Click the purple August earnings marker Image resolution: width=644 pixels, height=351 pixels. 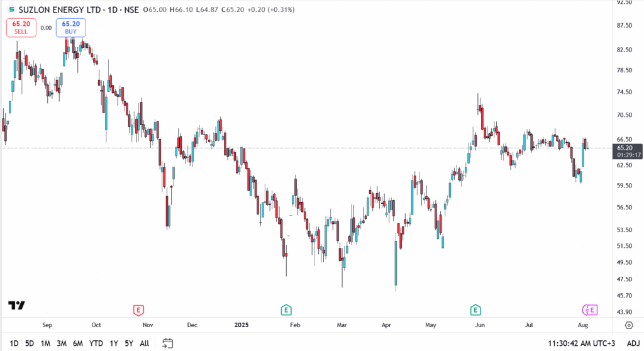[590, 309]
